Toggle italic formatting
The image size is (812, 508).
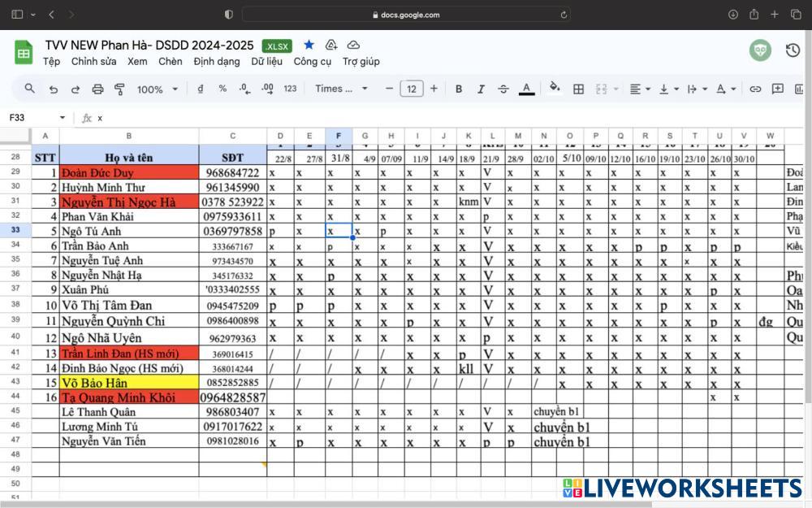pyautogui.click(x=481, y=89)
